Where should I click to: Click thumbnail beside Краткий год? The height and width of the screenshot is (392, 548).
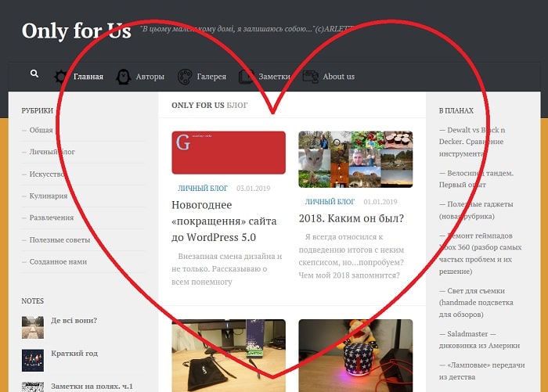pos(33,360)
